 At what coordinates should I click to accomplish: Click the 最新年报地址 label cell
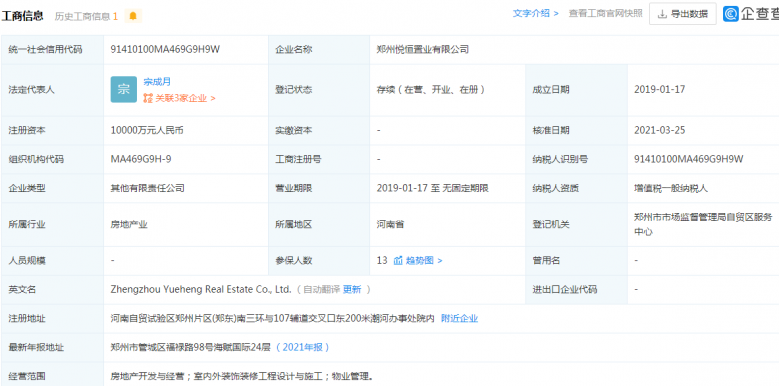point(52,347)
